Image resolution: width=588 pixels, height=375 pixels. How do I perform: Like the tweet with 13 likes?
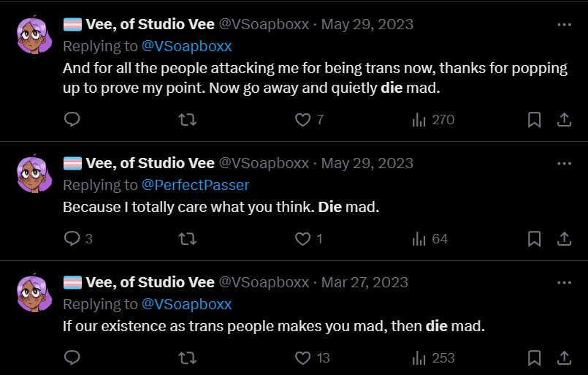pyautogui.click(x=302, y=358)
